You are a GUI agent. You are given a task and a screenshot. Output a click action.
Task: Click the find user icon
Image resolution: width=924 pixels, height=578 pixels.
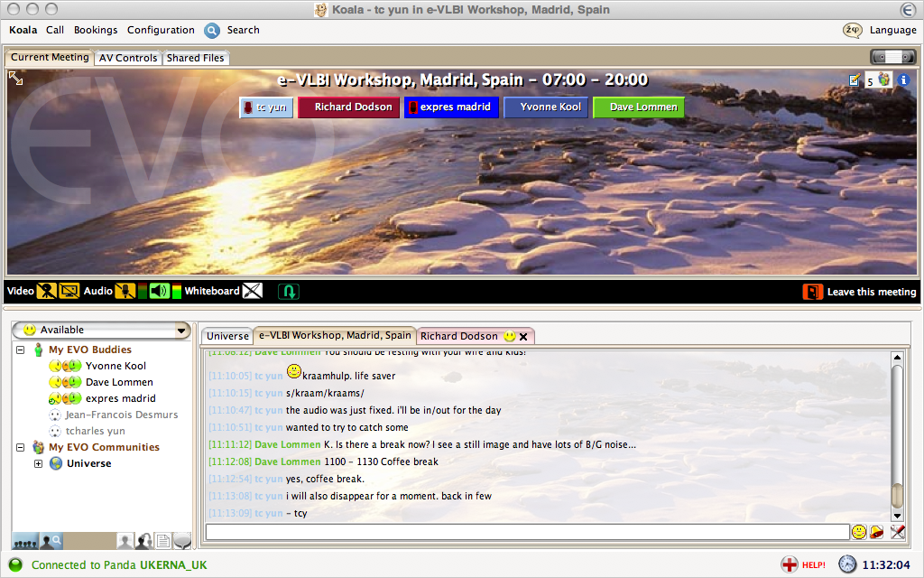(51, 541)
